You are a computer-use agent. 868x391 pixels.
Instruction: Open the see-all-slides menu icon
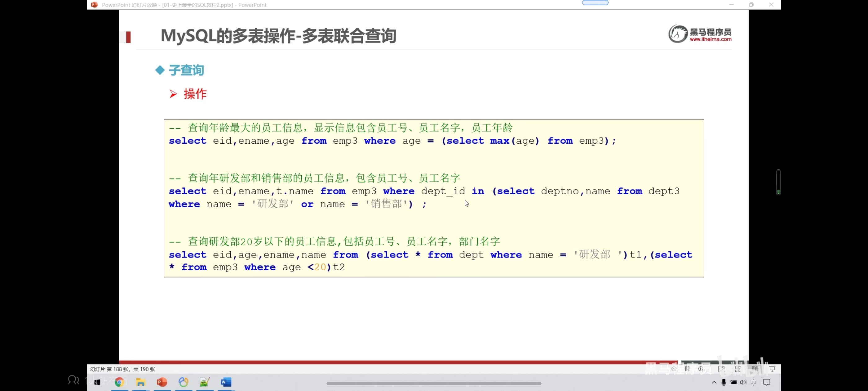point(687,369)
